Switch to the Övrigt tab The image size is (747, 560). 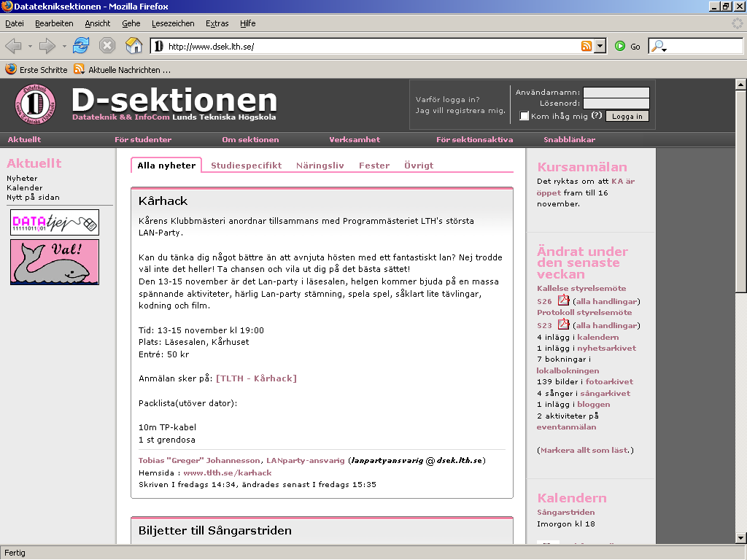pyautogui.click(x=419, y=166)
